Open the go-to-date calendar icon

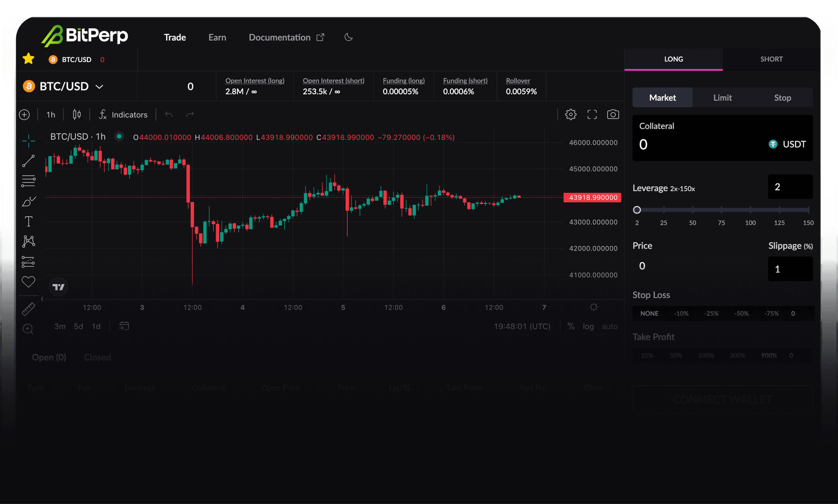pos(124,326)
